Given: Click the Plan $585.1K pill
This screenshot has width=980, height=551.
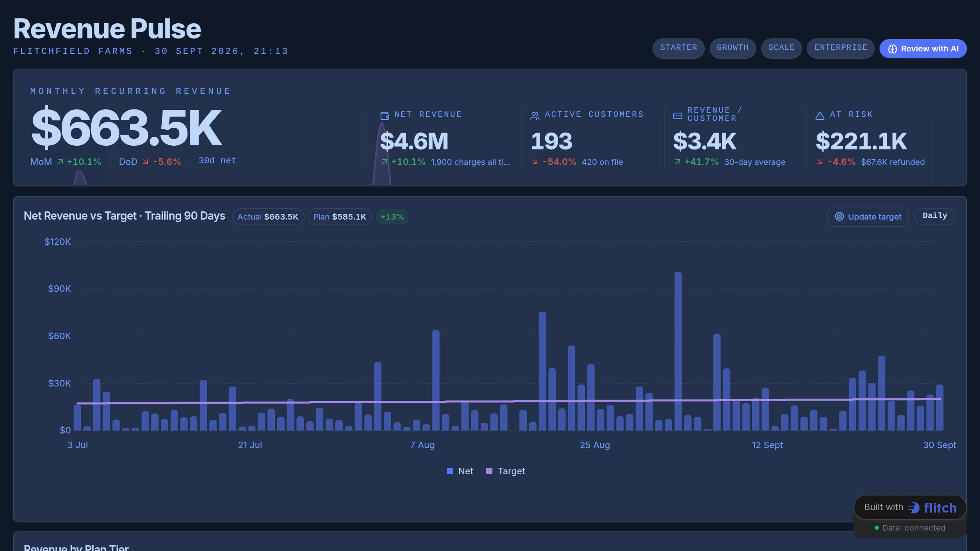Looking at the screenshot, I should coord(340,217).
